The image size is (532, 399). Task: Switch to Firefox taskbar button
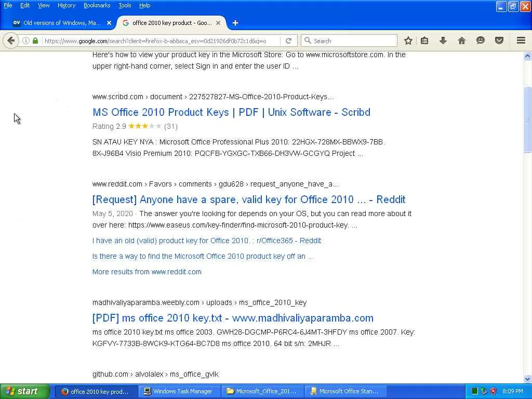pyautogui.click(x=96, y=391)
